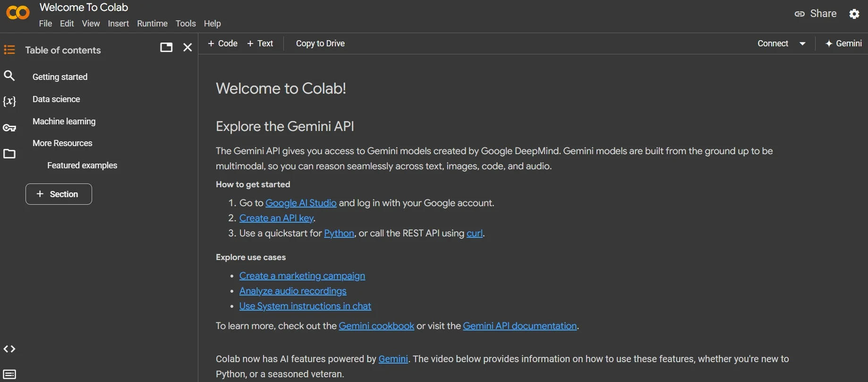868x382 pixels.
Task: Jump to Machine learning section
Action: click(64, 122)
